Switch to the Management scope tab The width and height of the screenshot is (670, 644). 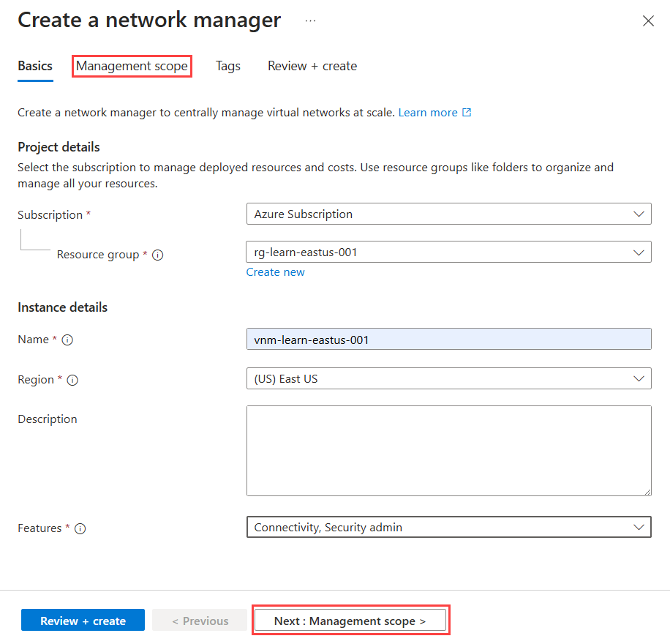tap(132, 66)
